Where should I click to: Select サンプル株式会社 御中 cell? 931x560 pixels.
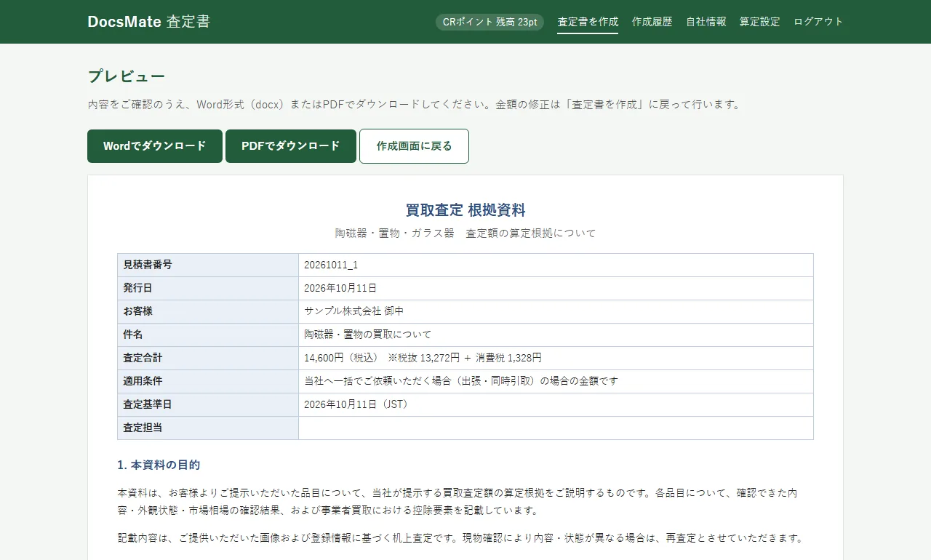(x=556, y=311)
